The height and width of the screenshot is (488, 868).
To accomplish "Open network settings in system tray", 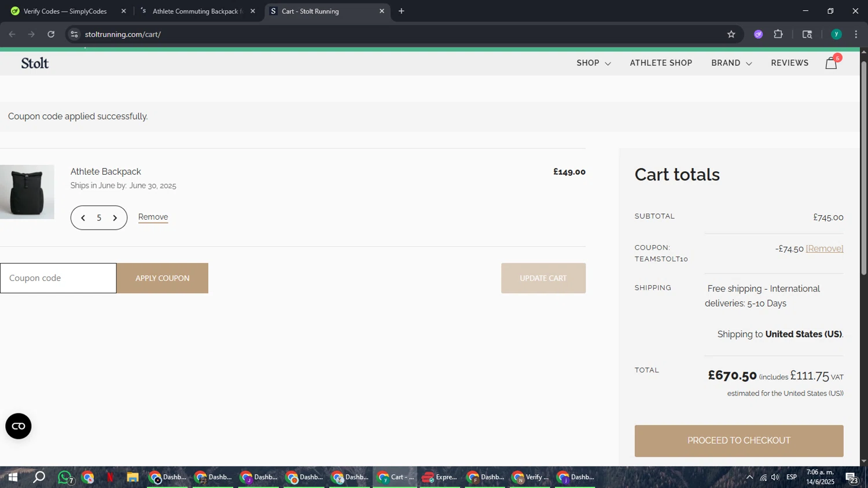I will click(763, 478).
